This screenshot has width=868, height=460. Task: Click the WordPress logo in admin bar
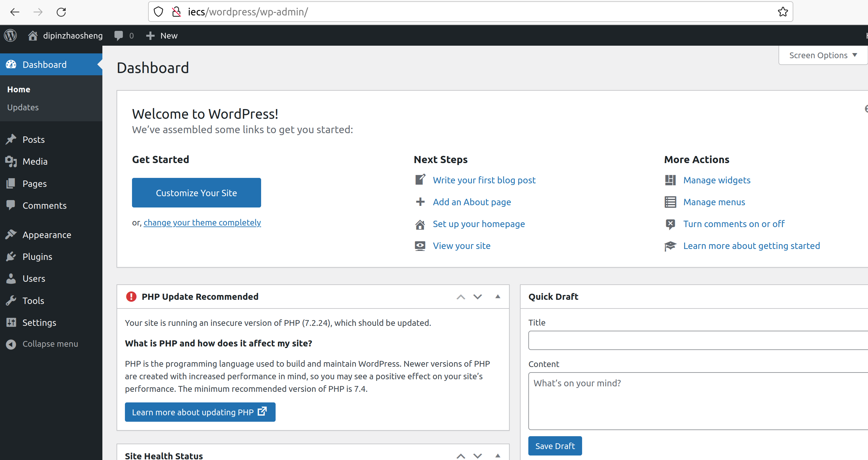click(x=10, y=35)
